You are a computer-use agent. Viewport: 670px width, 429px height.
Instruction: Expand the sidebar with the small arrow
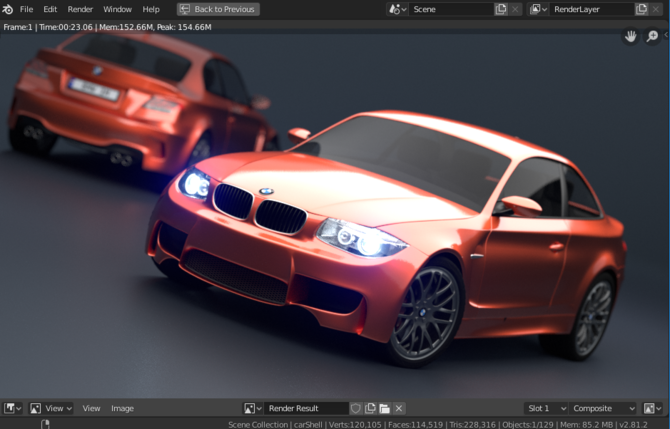tap(666, 35)
